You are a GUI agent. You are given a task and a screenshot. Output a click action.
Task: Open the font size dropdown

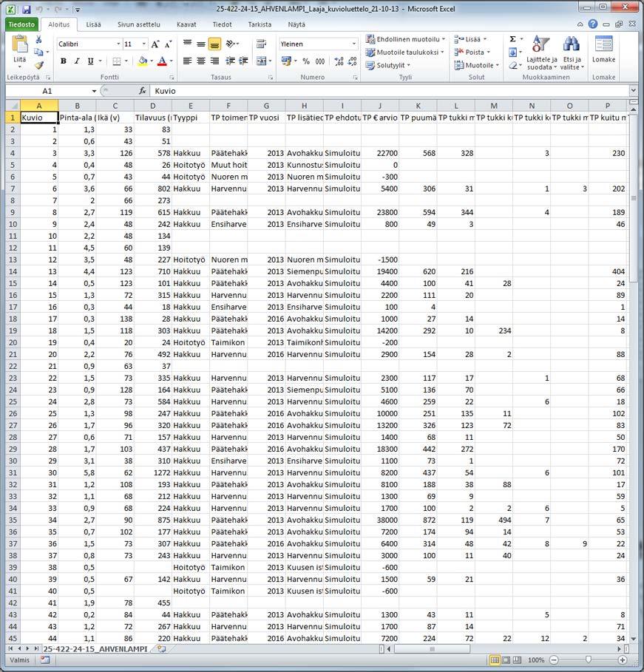point(143,44)
